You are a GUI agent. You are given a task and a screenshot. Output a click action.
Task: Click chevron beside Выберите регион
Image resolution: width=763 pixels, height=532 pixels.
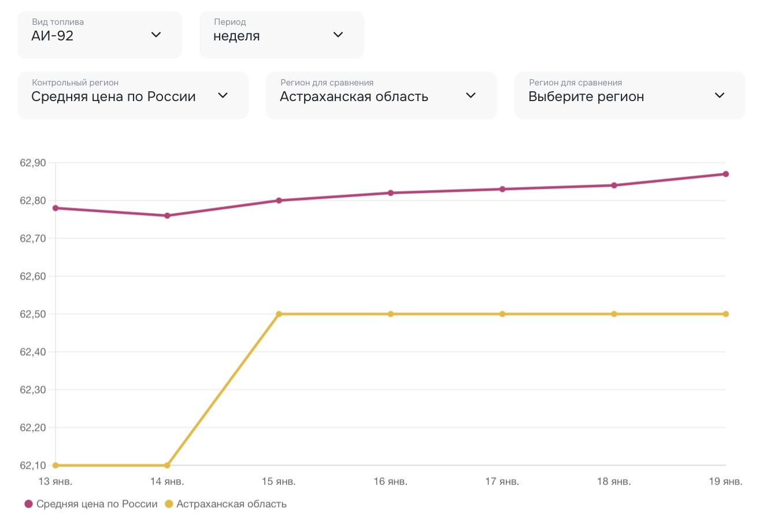[x=719, y=95]
